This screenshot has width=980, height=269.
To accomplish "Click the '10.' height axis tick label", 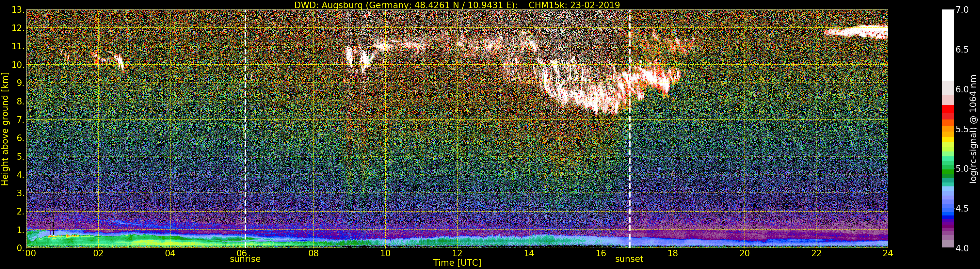I will (18, 65).
